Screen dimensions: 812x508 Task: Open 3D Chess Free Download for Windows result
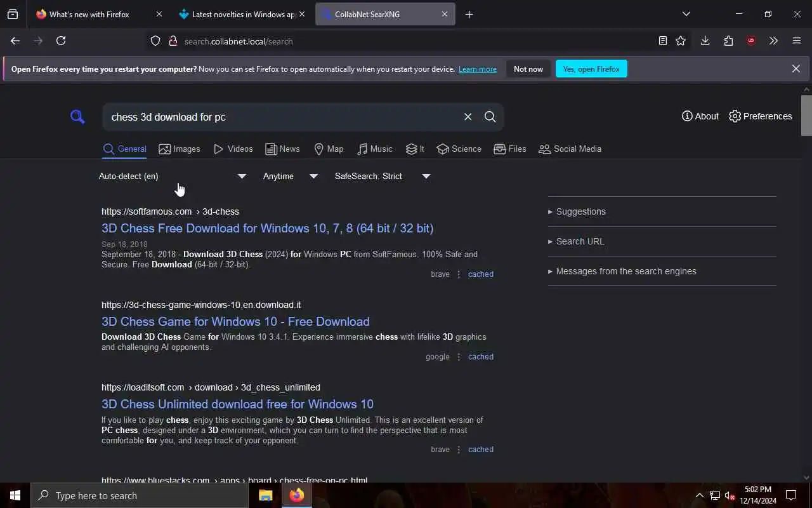(x=267, y=228)
